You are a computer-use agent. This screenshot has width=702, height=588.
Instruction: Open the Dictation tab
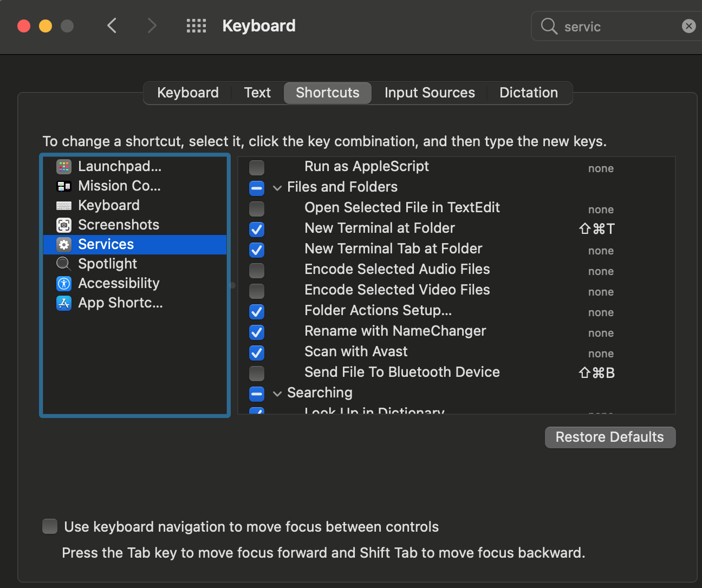click(x=528, y=93)
